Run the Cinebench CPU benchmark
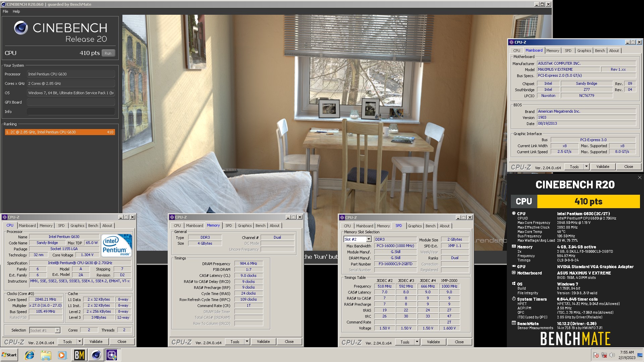 coord(108,53)
